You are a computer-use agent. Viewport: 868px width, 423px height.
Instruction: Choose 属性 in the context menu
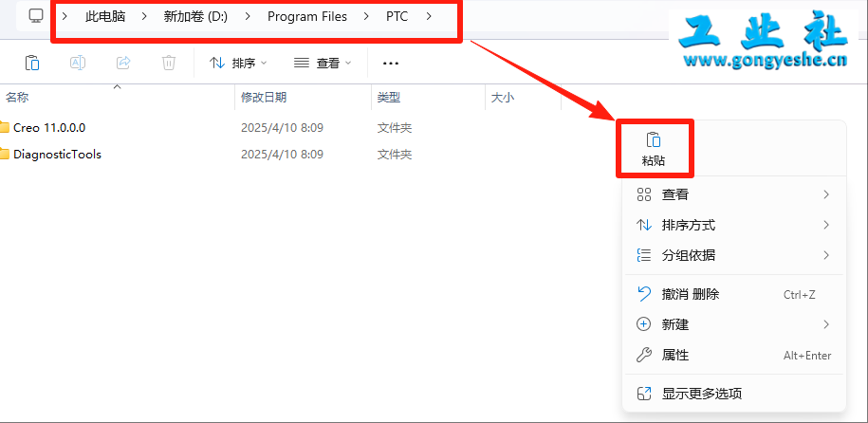pos(734,355)
